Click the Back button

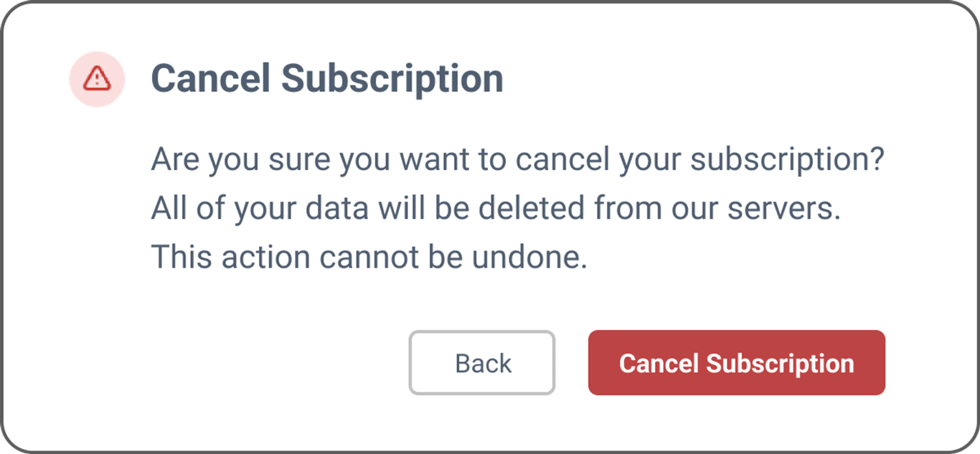click(x=482, y=363)
